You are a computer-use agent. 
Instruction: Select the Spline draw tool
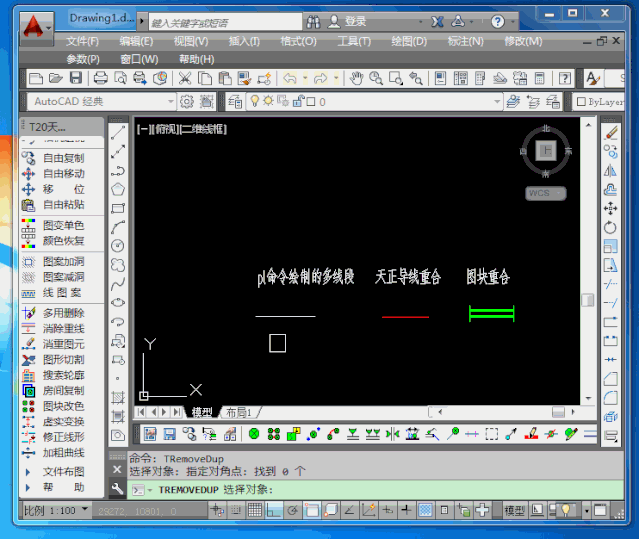tap(118, 284)
